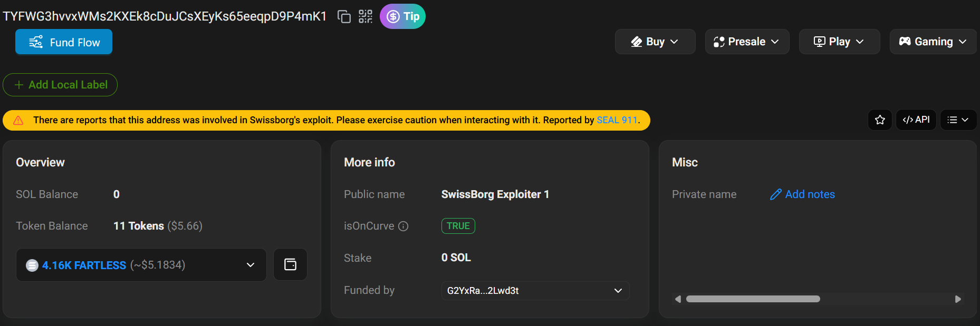This screenshot has height=326, width=980.
Task: Expand the FARTLESS token balance dropdown
Action: click(x=141, y=265)
